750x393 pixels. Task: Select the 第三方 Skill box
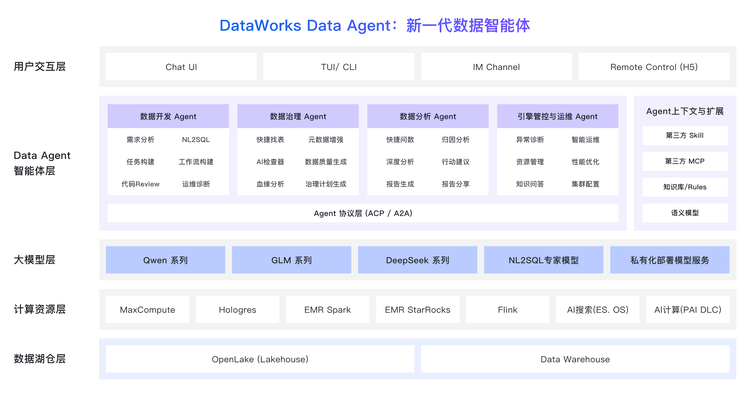click(x=684, y=135)
